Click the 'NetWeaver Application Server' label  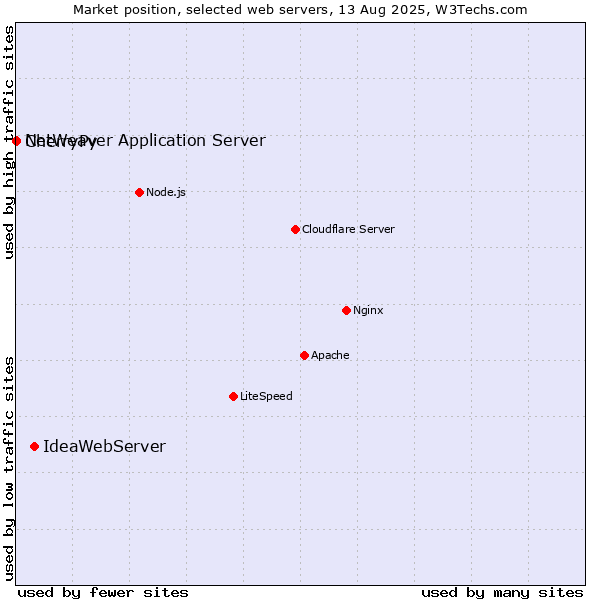[145, 141]
